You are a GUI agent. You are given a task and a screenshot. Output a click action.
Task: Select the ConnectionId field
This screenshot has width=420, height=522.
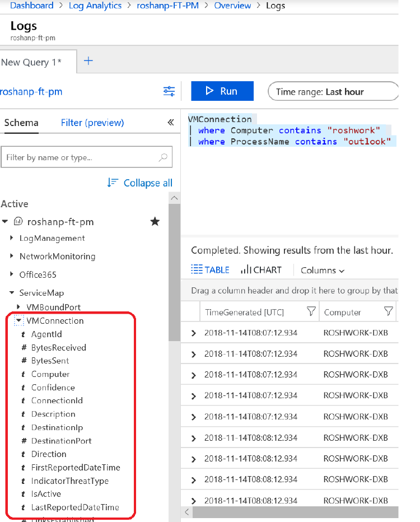click(57, 400)
